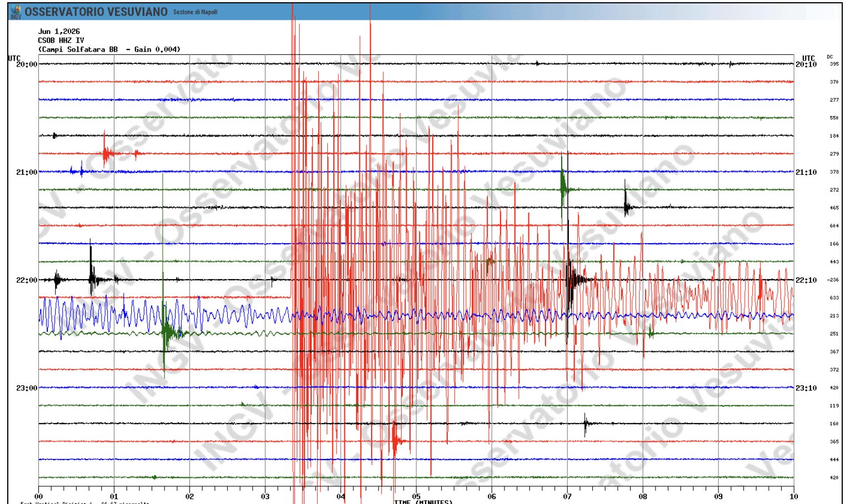Click DC value 367
Viewport: 850px width, 504px height.
coord(834,352)
